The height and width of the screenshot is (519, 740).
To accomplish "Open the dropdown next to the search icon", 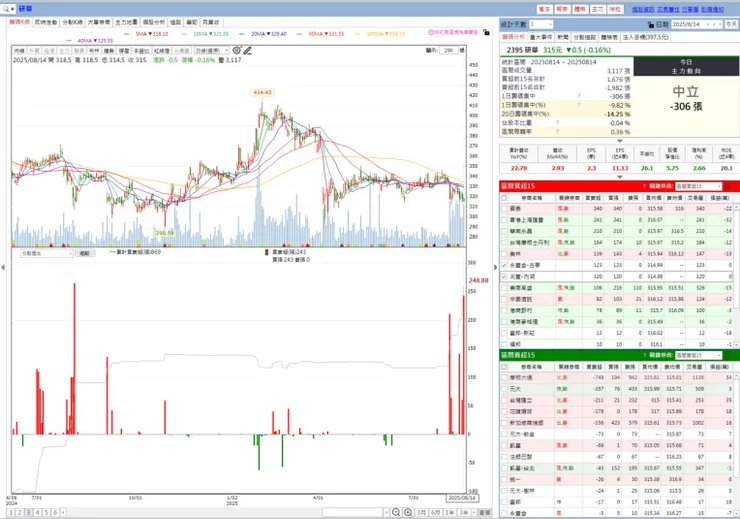I will click(x=13, y=9).
